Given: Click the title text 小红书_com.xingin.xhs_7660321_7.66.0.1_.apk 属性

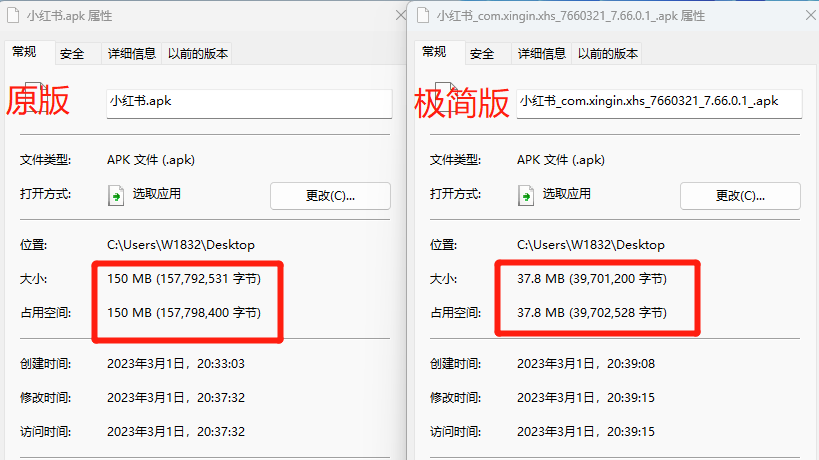Looking at the screenshot, I should pos(571,16).
